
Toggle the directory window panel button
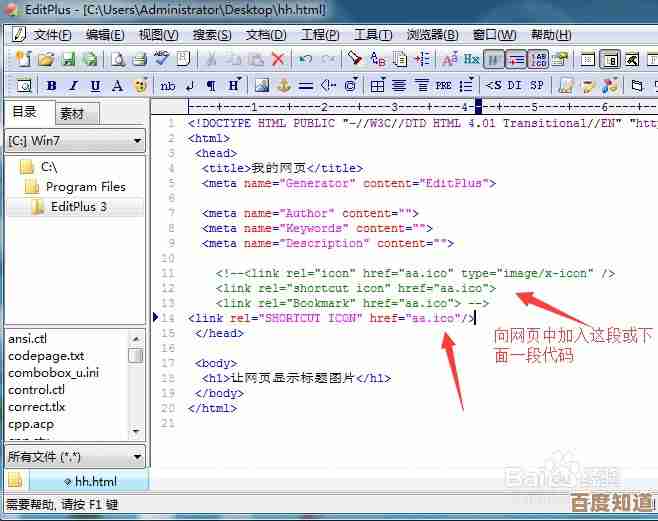pyautogui.click(x=608, y=60)
